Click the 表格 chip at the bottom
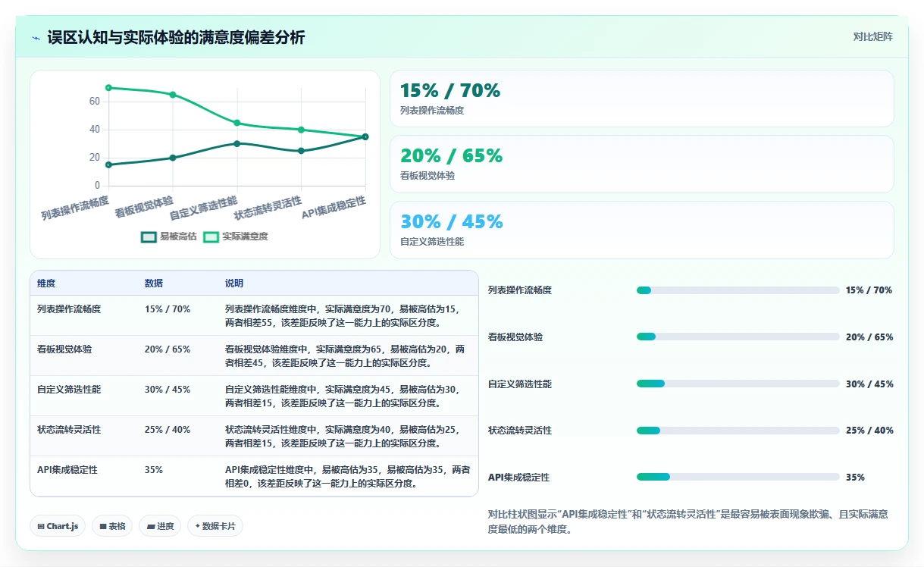This screenshot has width=924, height=567. [x=111, y=526]
